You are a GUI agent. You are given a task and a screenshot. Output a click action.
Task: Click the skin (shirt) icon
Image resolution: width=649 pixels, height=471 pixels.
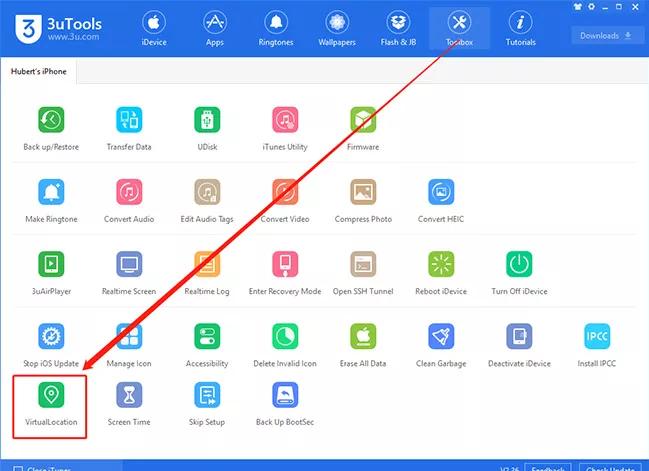pyautogui.click(x=578, y=7)
